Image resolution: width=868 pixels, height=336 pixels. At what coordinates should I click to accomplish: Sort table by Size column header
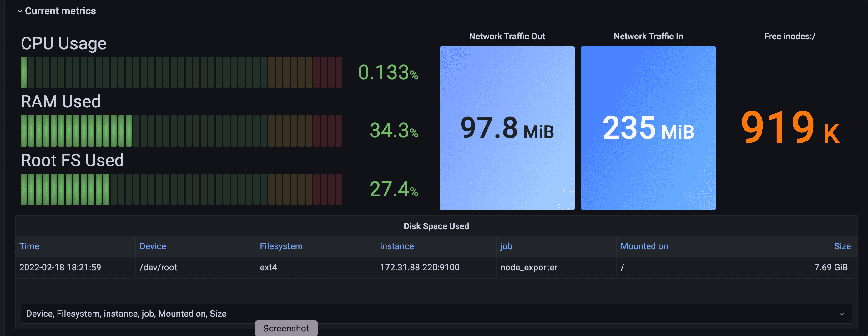click(842, 246)
